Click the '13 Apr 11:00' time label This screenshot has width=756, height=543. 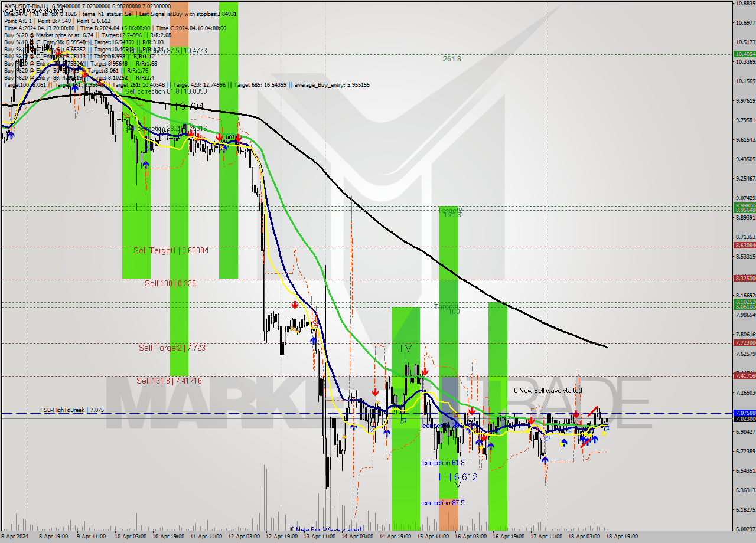coord(320,537)
